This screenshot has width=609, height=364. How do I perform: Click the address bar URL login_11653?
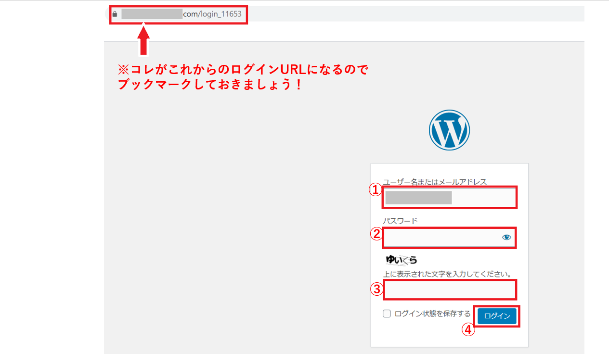212,14
